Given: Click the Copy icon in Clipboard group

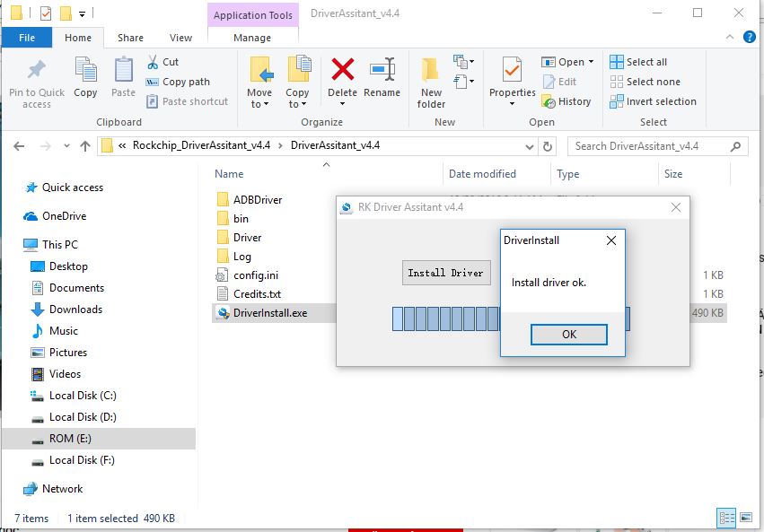Looking at the screenshot, I should pyautogui.click(x=85, y=71).
